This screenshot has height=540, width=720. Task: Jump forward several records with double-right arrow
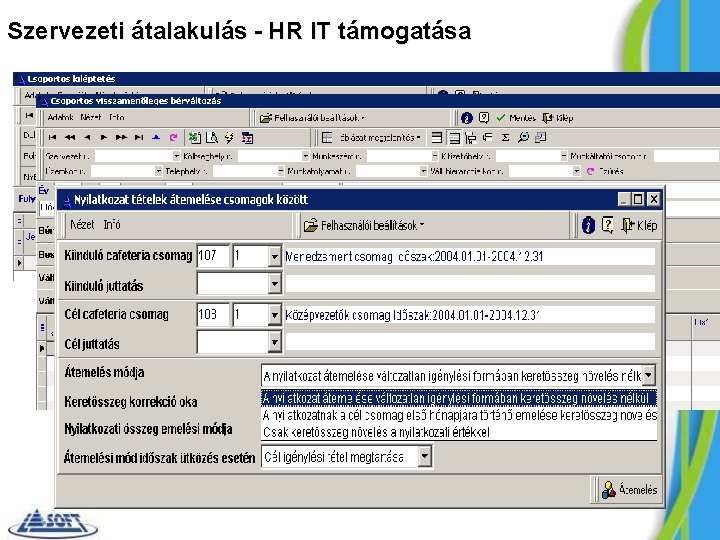121,137
